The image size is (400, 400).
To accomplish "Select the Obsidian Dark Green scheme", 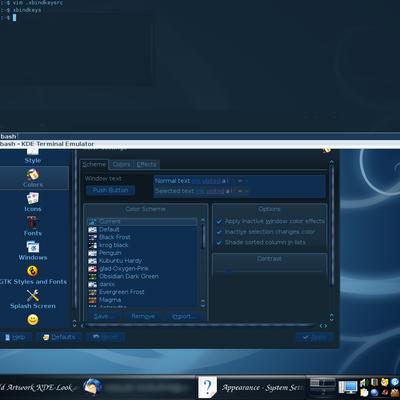I will (142, 276).
